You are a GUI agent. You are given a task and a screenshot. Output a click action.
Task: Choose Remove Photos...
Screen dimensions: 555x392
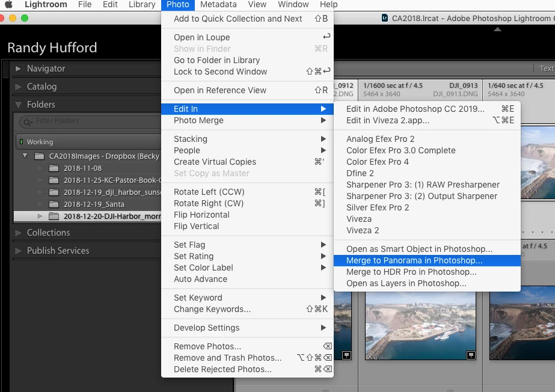coord(247,346)
